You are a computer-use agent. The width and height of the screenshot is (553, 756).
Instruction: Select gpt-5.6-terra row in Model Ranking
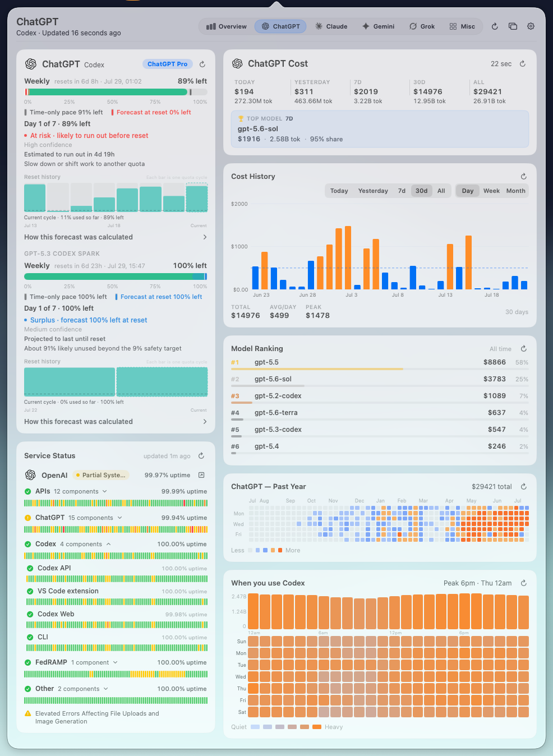[x=380, y=414]
